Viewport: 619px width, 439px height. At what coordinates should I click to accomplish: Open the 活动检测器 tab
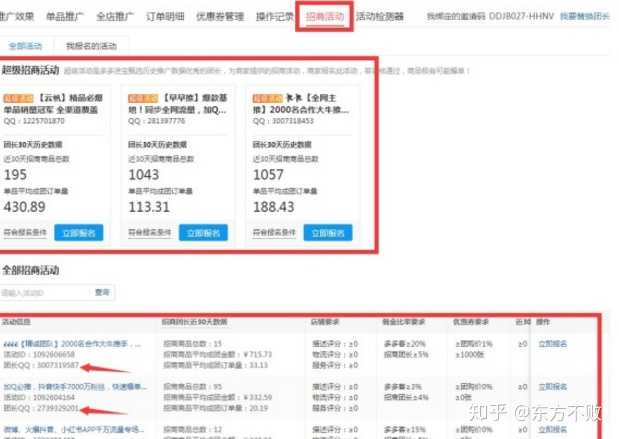(x=380, y=17)
